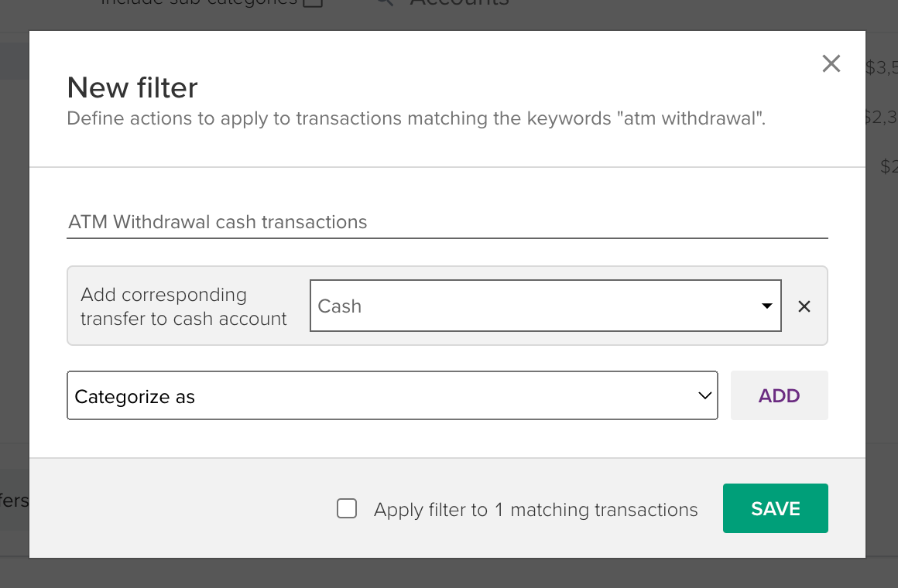Click the Accounts text behind the dialog

coord(459,3)
